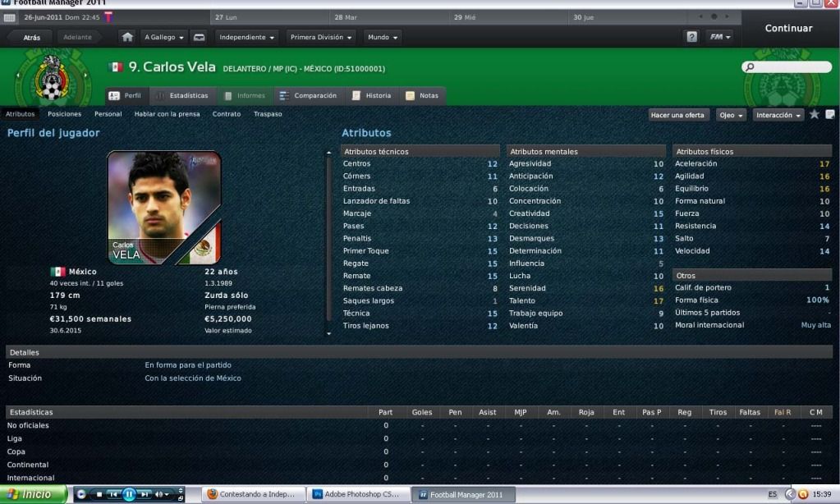Image resolution: width=840 pixels, height=504 pixels.
Task: Switch to Firefox window Contestando a Indep
Action: click(254, 494)
